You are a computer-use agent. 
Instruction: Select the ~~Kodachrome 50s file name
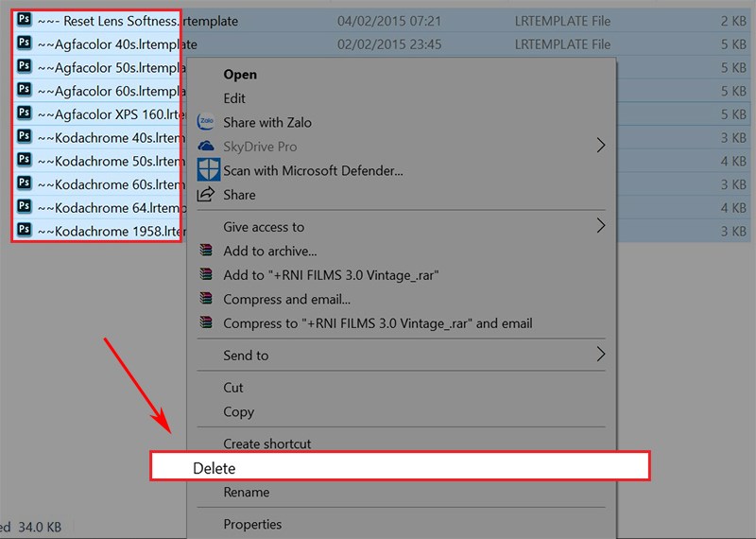(112, 161)
